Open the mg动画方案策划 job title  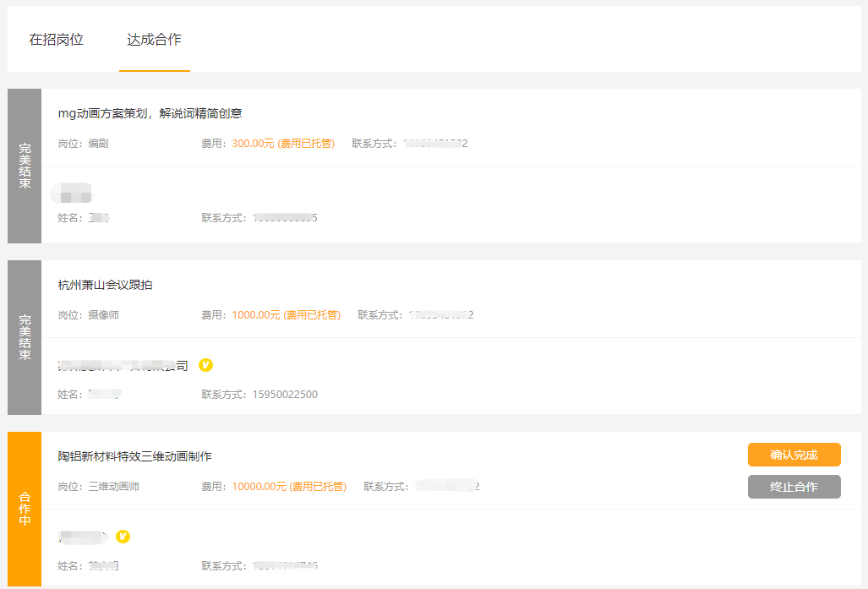coord(150,113)
